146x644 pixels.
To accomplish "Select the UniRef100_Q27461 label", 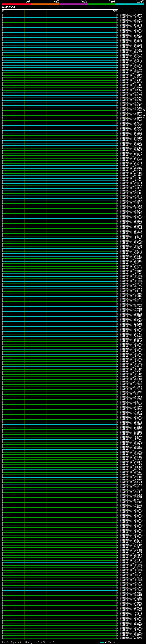I will click(x=131, y=243).
